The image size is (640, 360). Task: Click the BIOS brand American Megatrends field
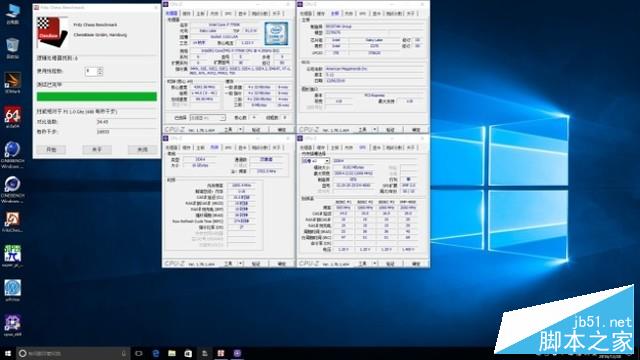click(373, 69)
